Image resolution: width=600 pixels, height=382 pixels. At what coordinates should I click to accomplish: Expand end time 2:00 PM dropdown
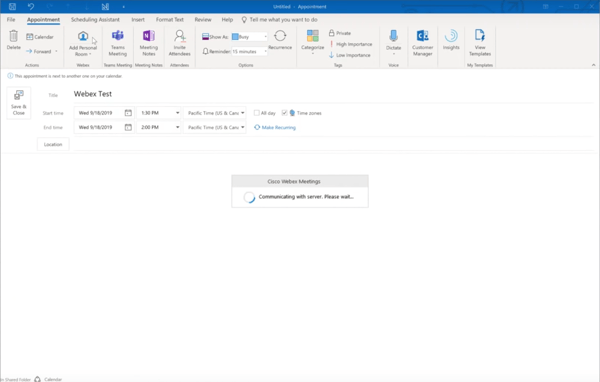pyautogui.click(x=178, y=127)
